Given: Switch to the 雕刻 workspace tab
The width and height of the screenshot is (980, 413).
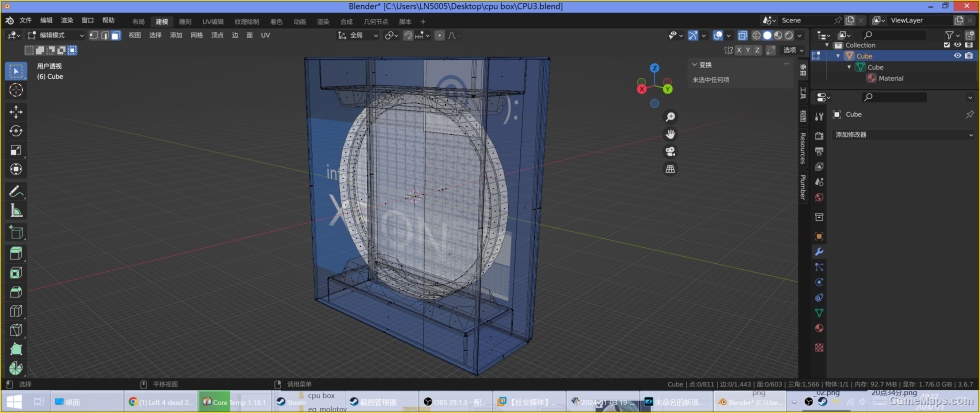Looking at the screenshot, I should click(x=185, y=21).
